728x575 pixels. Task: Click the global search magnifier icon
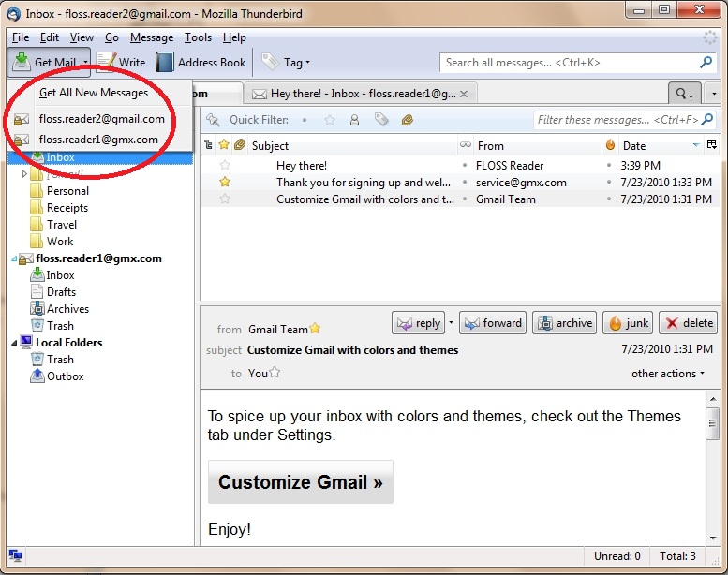(706, 62)
